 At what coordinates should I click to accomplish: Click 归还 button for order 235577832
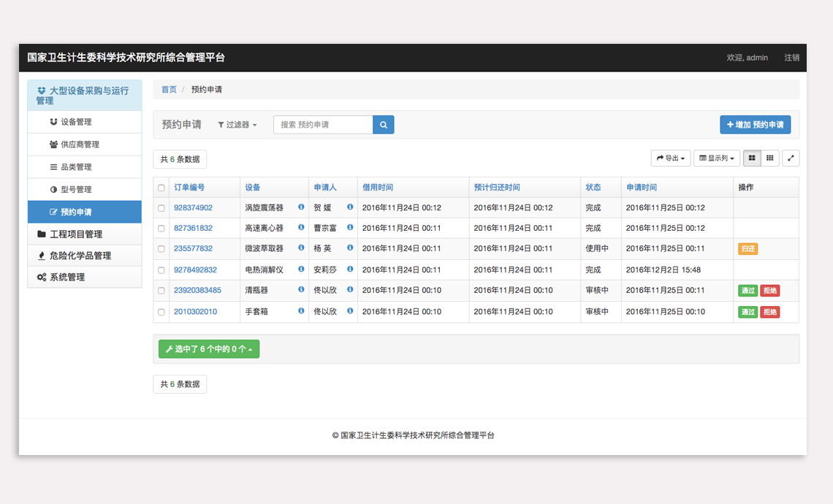748,249
